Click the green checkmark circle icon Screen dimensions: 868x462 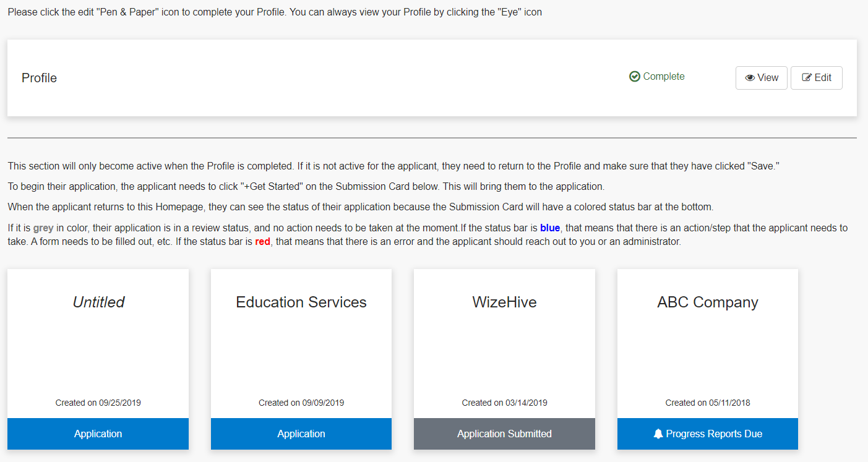(x=634, y=77)
